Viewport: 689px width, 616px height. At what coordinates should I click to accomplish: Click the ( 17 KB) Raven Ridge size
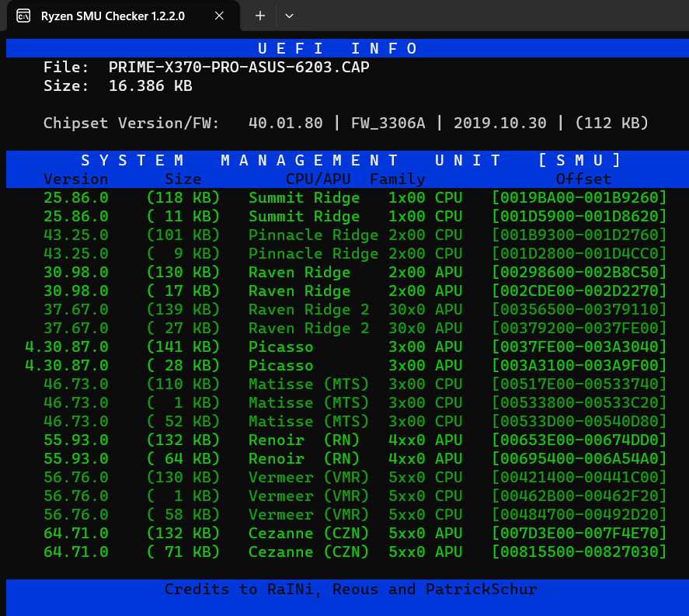(183, 291)
